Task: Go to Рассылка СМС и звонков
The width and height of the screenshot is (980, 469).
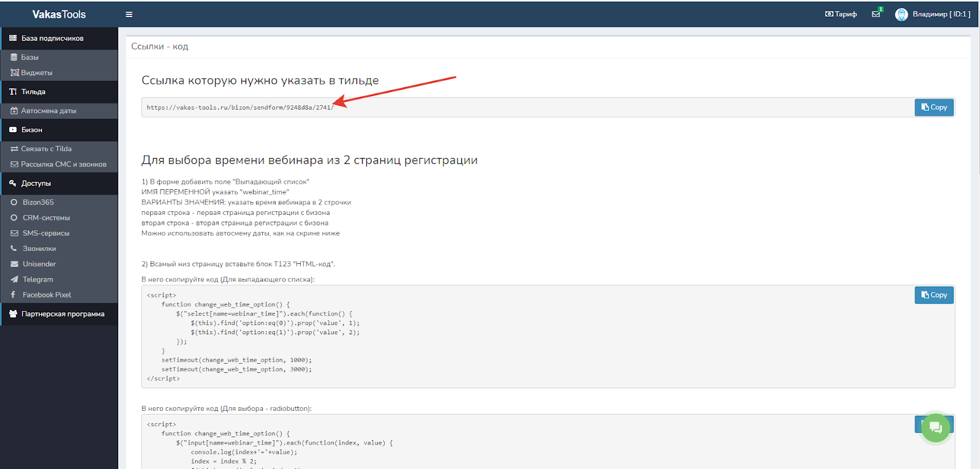Action: pyautogui.click(x=63, y=164)
